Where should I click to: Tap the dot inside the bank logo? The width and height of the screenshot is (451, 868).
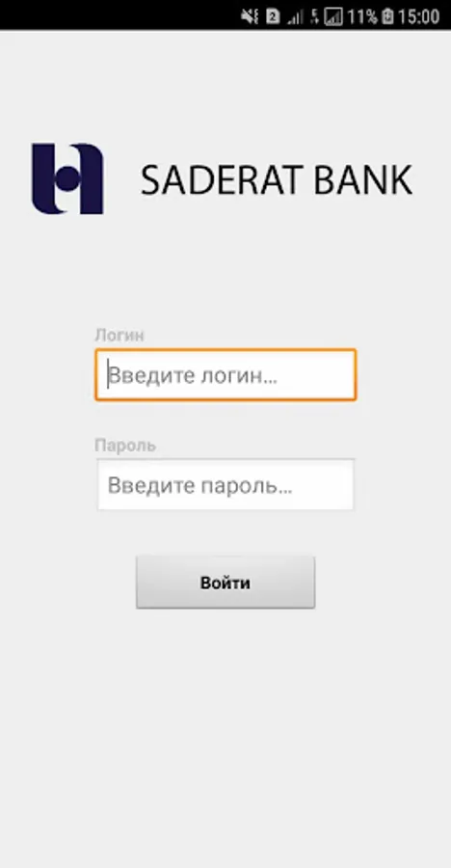66,179
